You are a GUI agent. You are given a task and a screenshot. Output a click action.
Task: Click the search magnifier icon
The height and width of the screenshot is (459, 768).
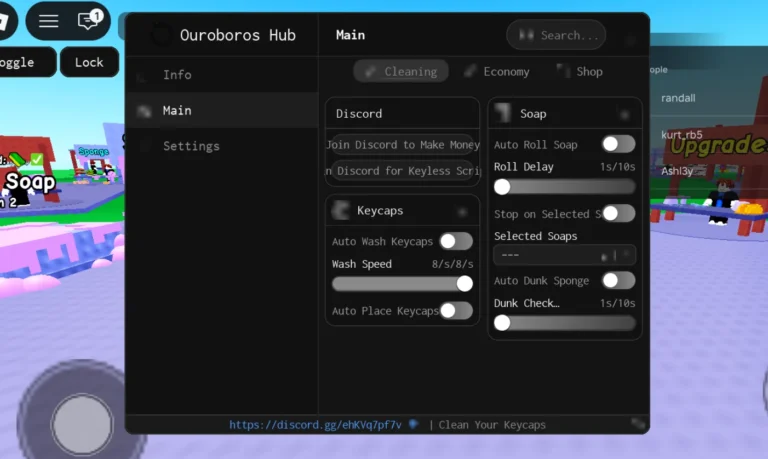[x=526, y=35]
